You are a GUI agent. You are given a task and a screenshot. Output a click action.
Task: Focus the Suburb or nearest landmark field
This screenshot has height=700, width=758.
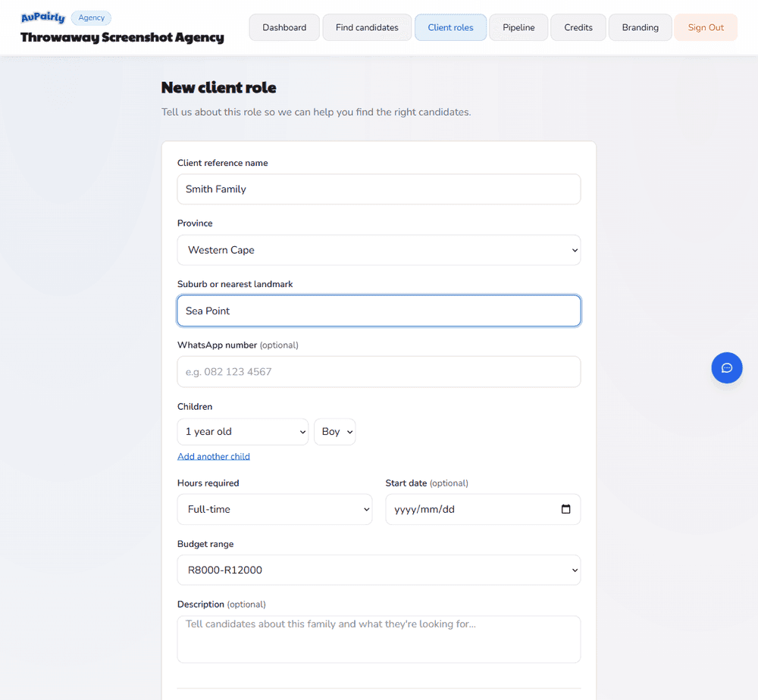[379, 311]
